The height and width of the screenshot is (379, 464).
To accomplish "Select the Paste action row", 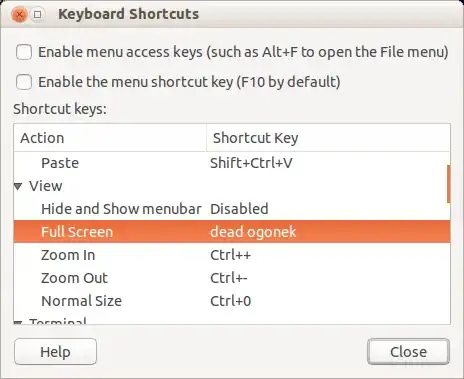I will coord(230,163).
